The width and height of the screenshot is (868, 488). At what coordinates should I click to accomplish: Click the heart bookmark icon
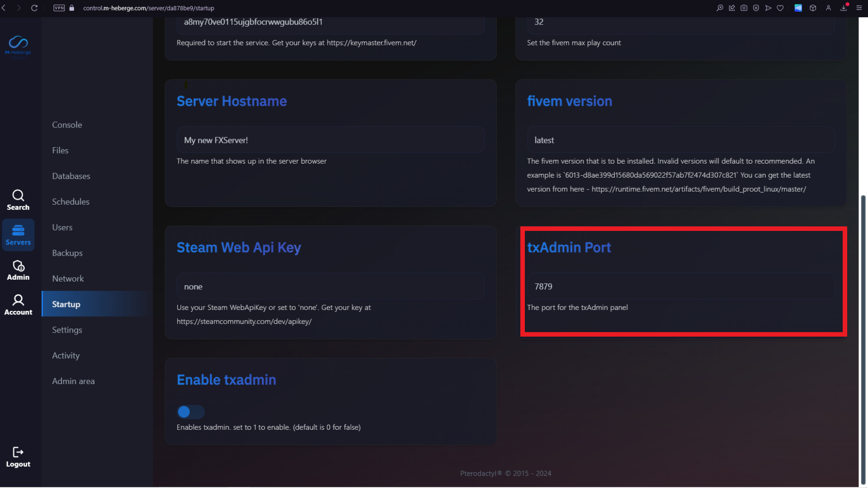pos(780,8)
